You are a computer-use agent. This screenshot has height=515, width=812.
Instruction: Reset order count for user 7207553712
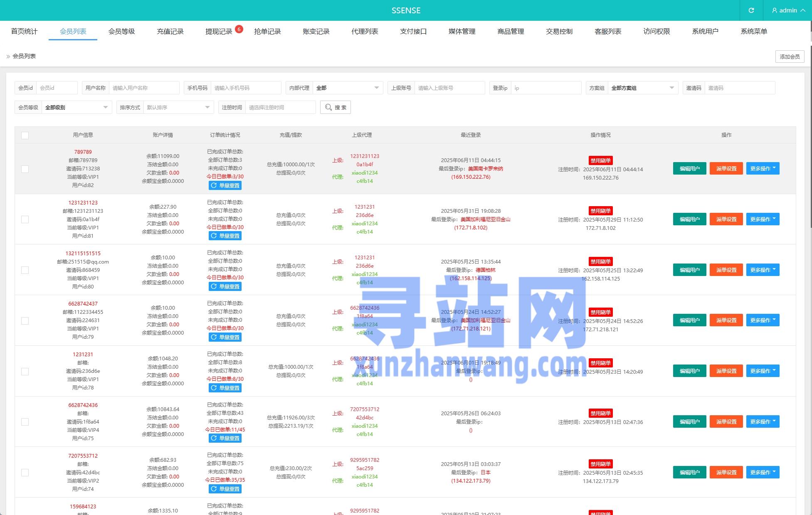click(225, 489)
